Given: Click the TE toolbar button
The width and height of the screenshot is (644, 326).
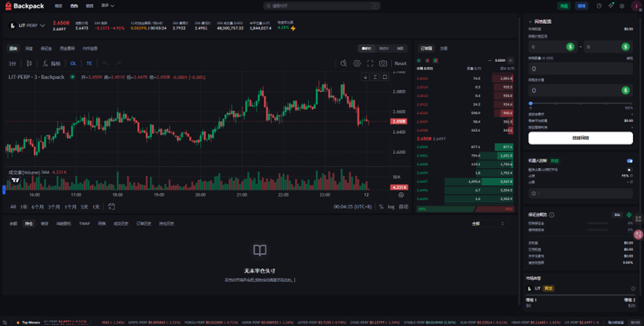Looking at the screenshot, I should (89, 63).
